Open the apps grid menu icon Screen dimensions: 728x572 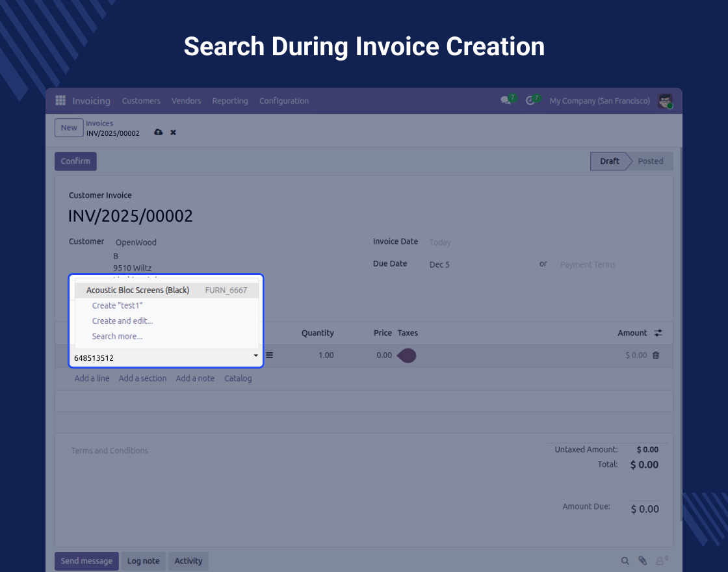[x=60, y=101]
